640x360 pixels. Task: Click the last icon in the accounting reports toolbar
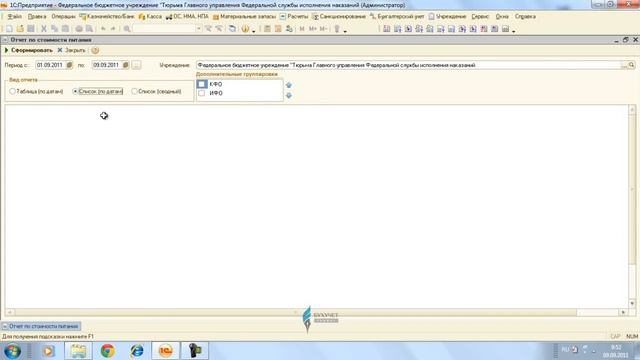pyautogui.click(x=505, y=29)
